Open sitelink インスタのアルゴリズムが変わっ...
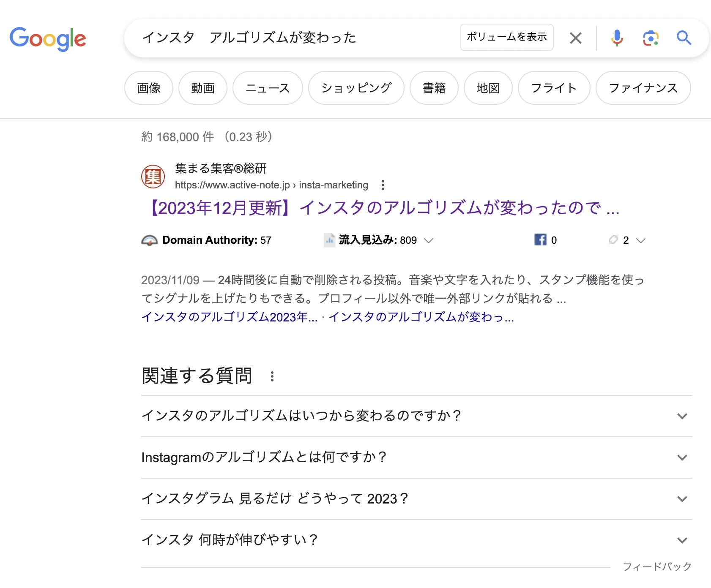711x588 pixels. (x=421, y=317)
